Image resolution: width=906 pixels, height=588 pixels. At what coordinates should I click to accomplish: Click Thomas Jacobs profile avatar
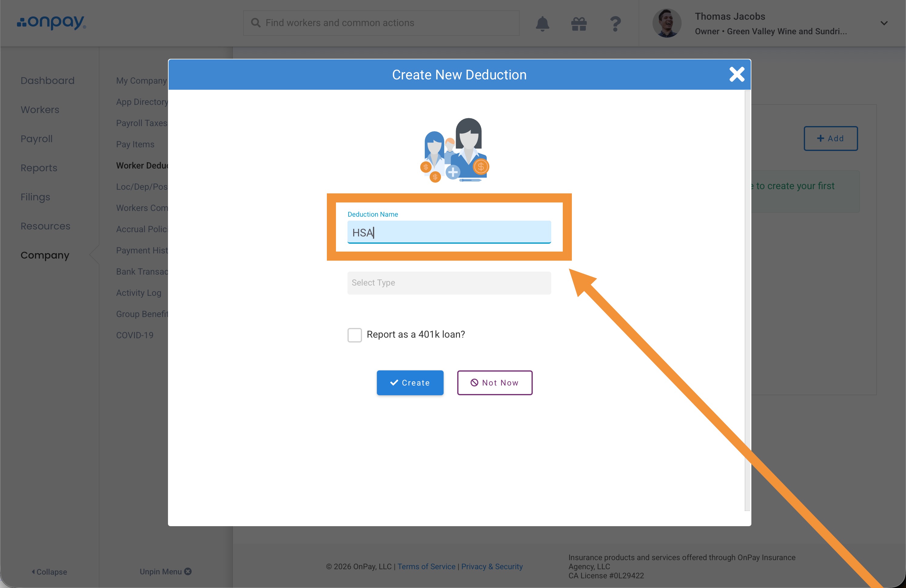pos(666,23)
